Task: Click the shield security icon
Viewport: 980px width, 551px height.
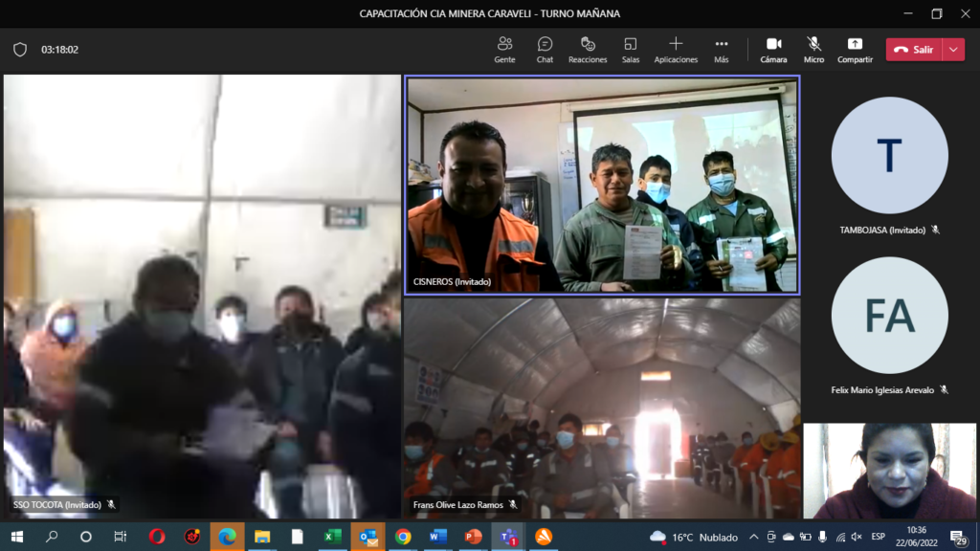Action: 20,50
